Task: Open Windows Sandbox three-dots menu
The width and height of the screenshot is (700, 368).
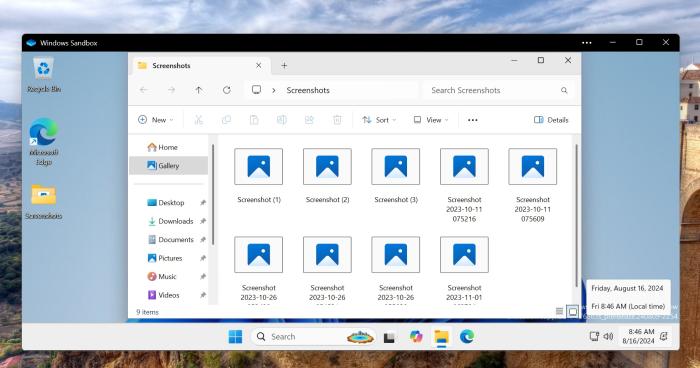Action: [x=587, y=43]
